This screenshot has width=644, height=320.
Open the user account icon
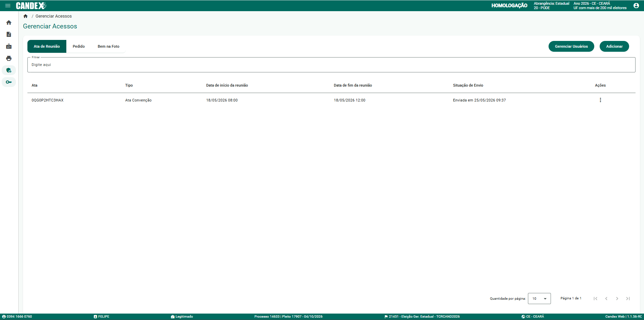point(636,5)
